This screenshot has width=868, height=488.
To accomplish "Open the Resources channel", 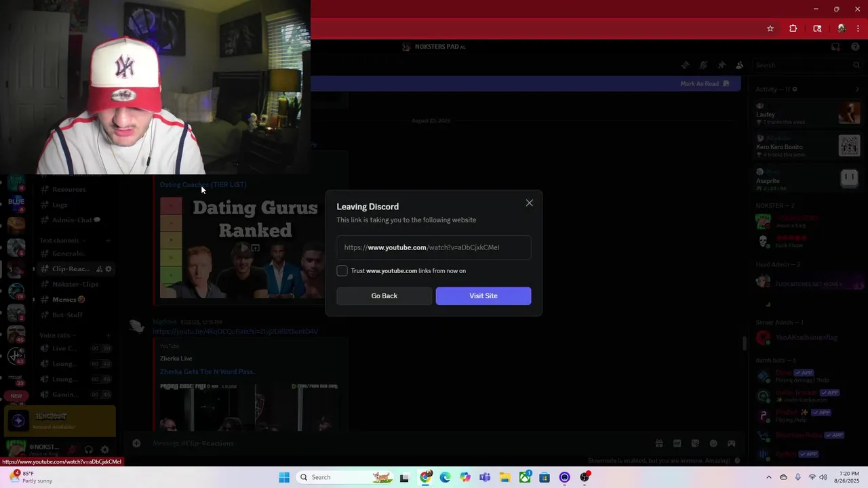I will pos(69,189).
